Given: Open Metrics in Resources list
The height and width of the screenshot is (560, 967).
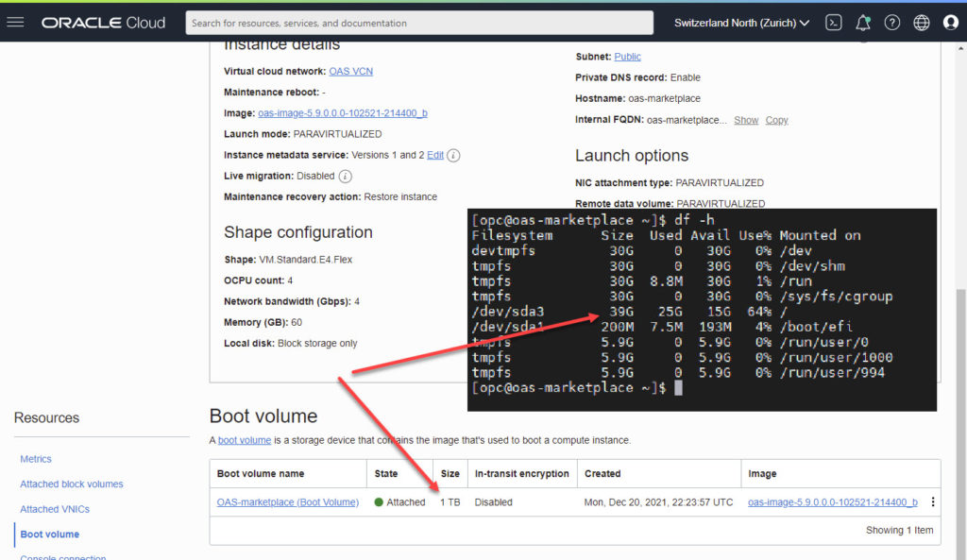Looking at the screenshot, I should [36, 459].
